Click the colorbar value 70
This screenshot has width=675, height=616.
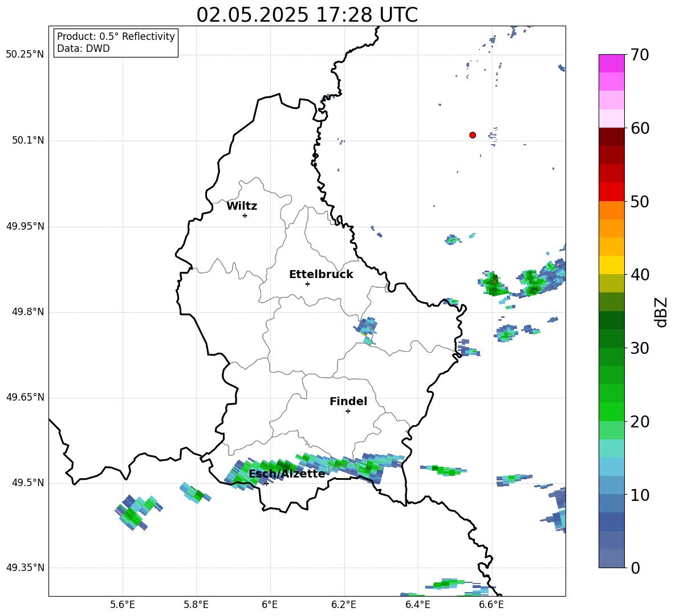640,55
